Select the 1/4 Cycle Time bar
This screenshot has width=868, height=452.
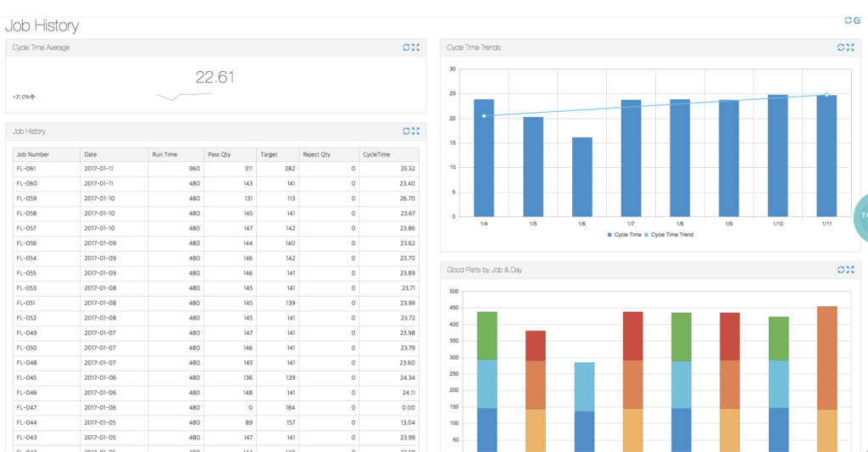pos(484,158)
